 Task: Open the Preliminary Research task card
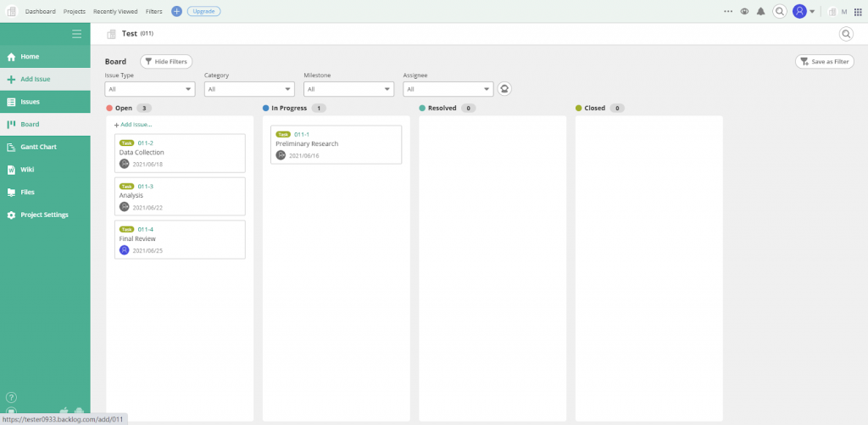pos(336,144)
